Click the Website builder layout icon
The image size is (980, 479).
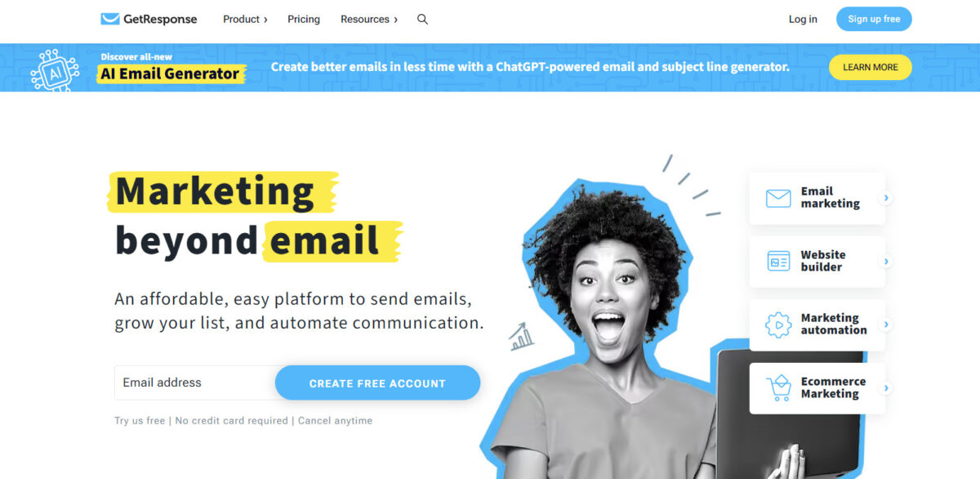click(x=778, y=261)
